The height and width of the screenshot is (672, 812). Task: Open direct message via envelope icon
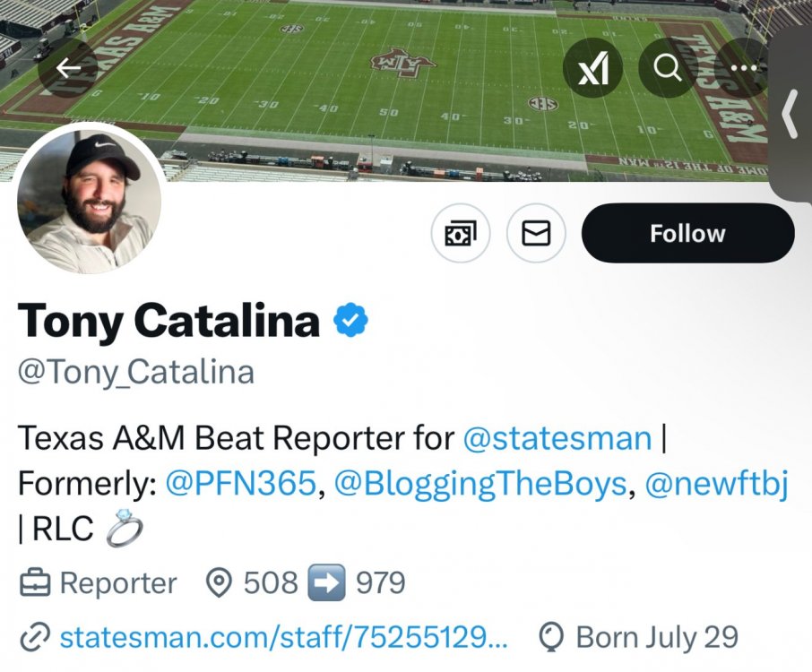[x=536, y=234]
